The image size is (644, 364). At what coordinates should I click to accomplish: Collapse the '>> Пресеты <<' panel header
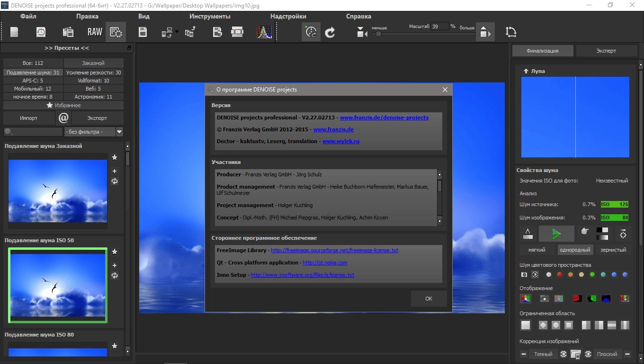[x=67, y=48]
